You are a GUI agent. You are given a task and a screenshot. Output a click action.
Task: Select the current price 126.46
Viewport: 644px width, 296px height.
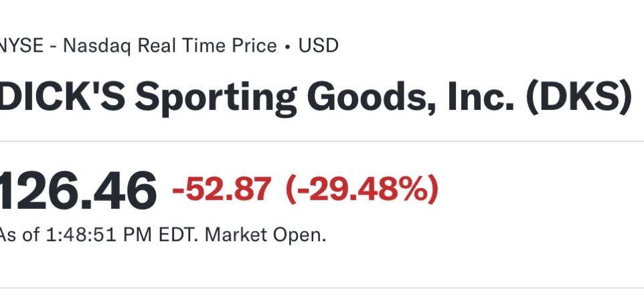78,191
